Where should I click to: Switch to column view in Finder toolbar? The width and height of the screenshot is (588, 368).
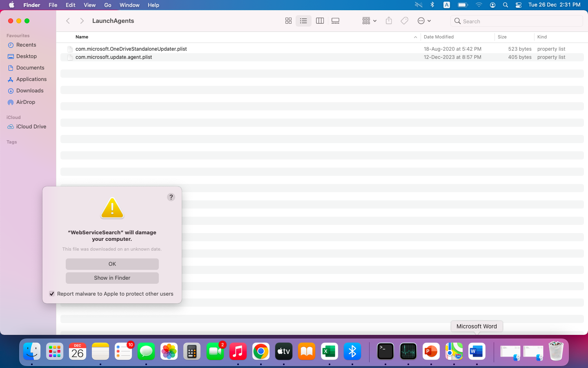pos(320,20)
